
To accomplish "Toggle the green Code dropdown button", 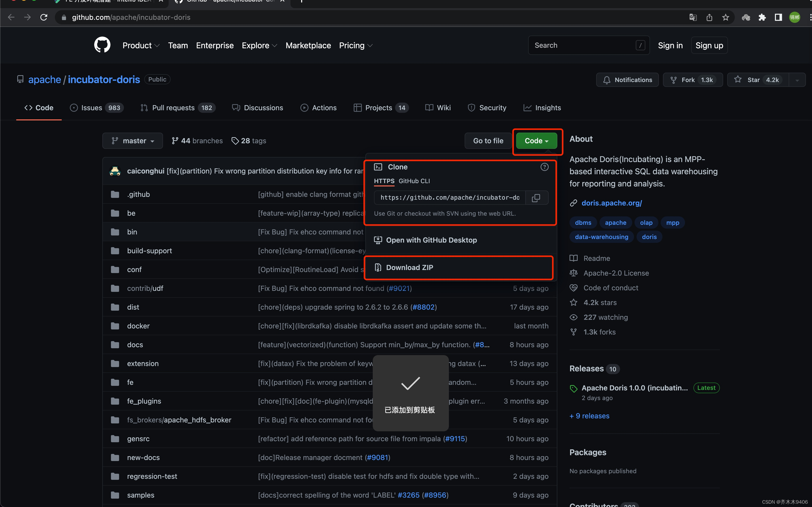I will pyautogui.click(x=536, y=141).
